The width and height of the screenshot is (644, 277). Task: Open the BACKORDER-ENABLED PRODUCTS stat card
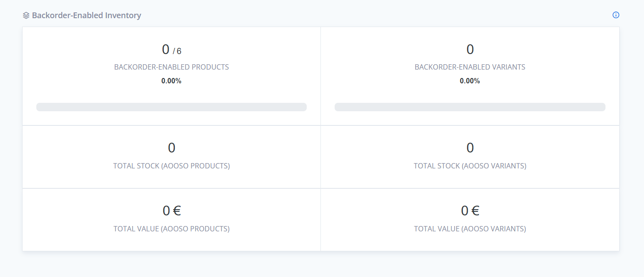point(171,75)
